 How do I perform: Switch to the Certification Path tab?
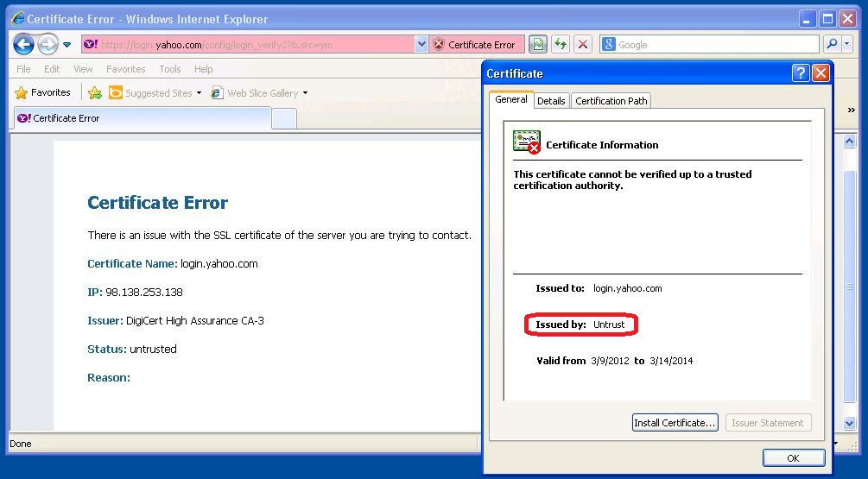611,101
